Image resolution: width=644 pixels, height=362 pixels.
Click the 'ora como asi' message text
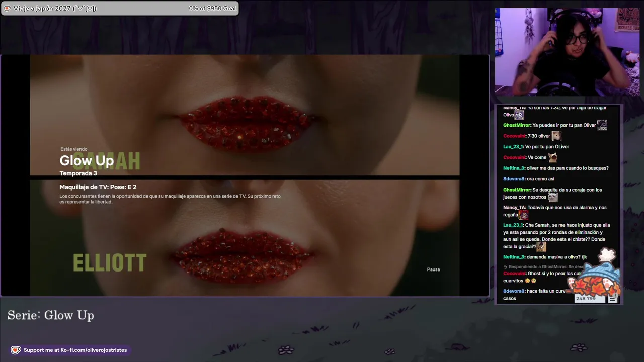[x=540, y=179]
